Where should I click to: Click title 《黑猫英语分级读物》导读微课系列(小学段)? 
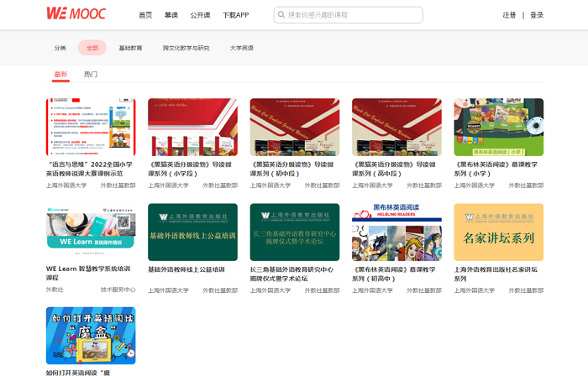click(190, 169)
